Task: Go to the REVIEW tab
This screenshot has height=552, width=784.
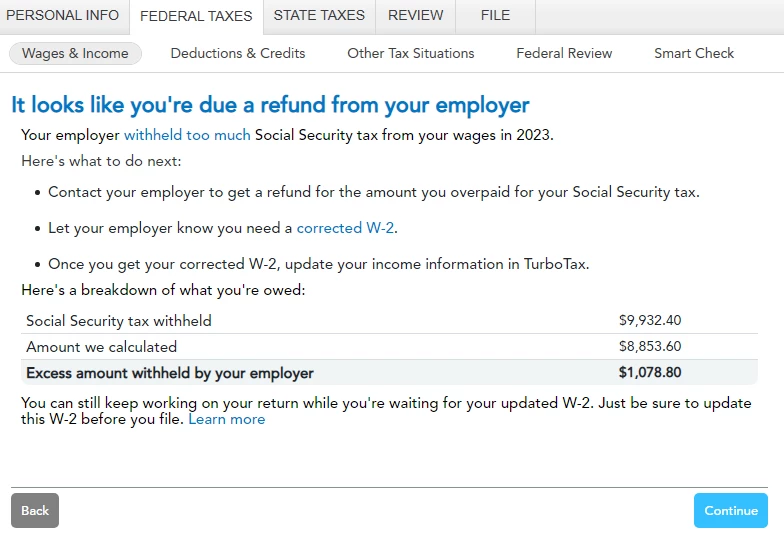Action: click(416, 16)
